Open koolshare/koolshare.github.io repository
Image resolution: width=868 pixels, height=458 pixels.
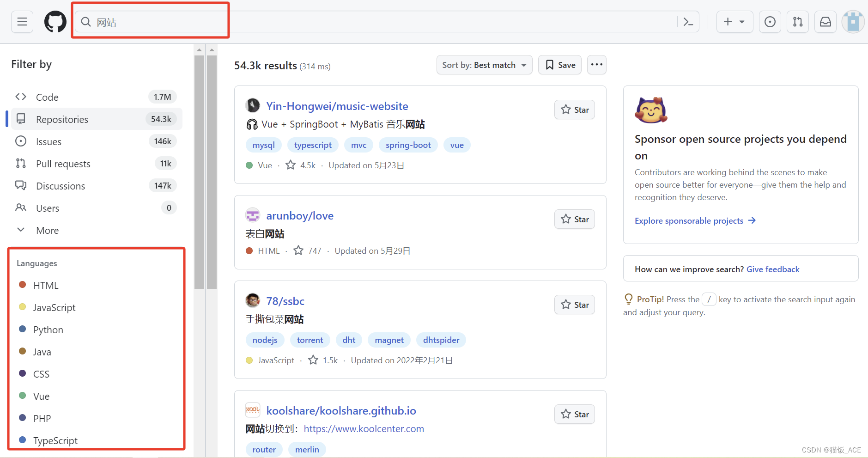point(341,410)
